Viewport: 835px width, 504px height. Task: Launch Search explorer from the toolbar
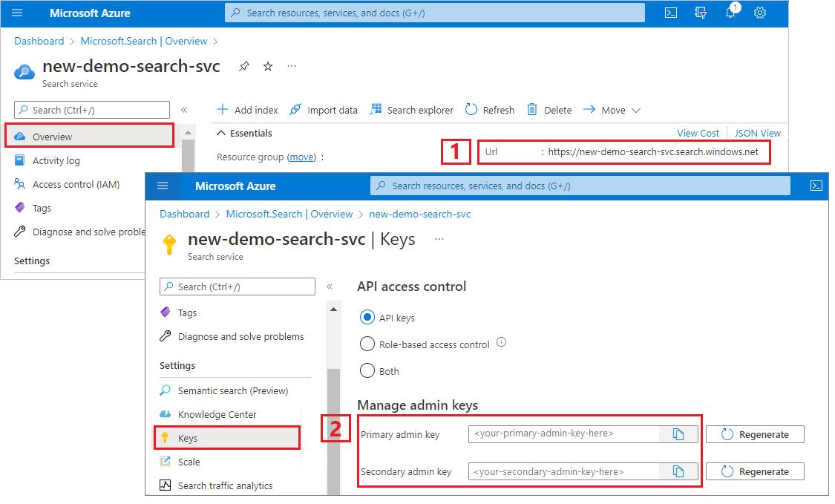[x=411, y=109]
